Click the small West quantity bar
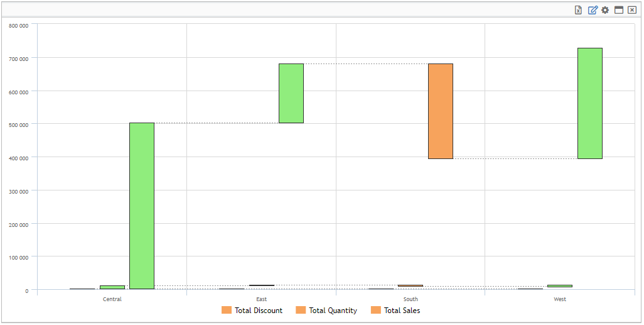Screen dimensions: 644x325 (560, 287)
